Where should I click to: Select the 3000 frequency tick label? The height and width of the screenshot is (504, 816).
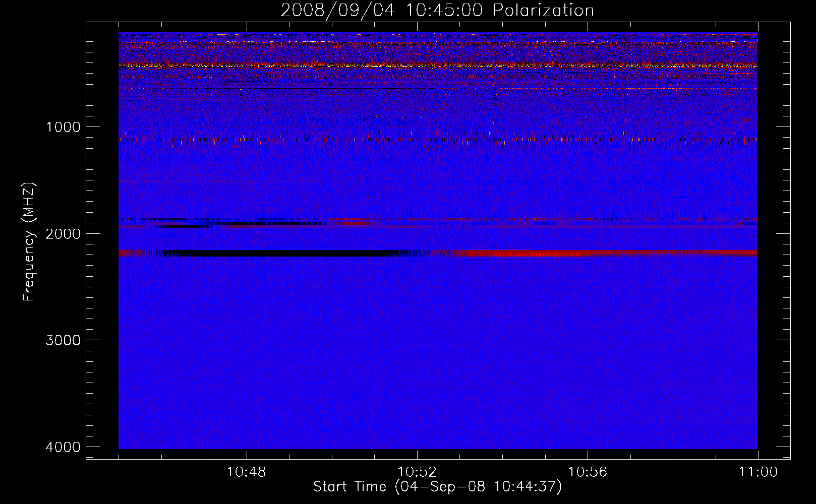coord(63,340)
